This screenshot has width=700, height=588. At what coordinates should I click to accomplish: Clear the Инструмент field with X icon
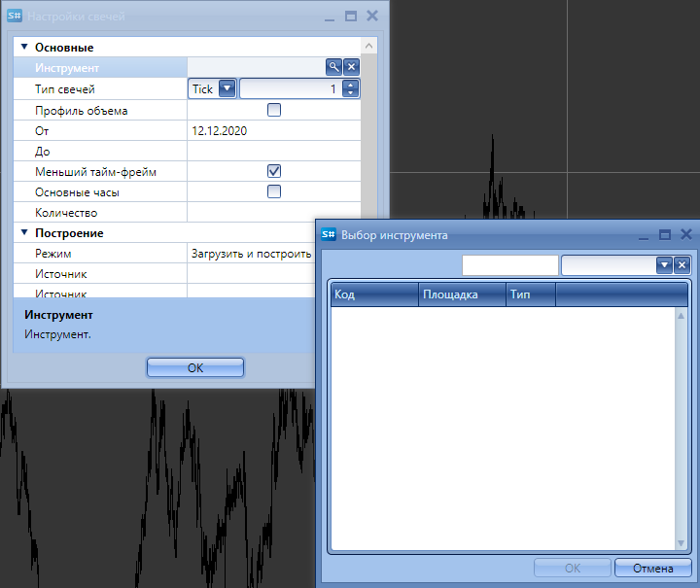pos(352,67)
